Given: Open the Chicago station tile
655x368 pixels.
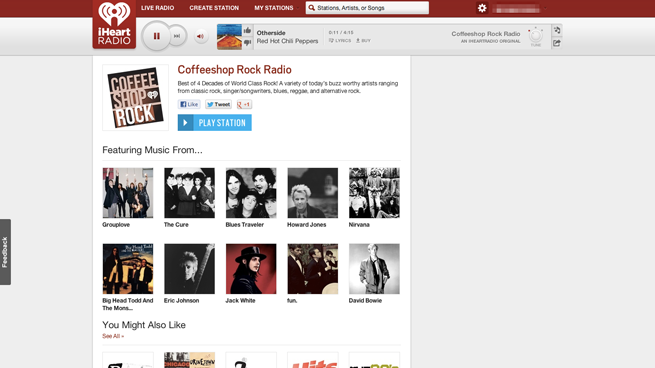Looking at the screenshot, I should click(189, 360).
